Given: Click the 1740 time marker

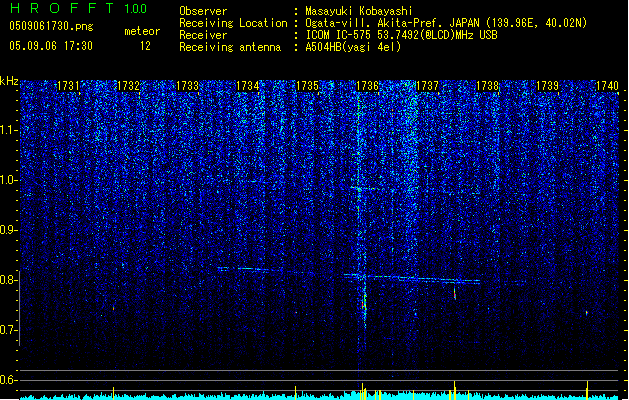Looking at the screenshot, I should point(607,86).
